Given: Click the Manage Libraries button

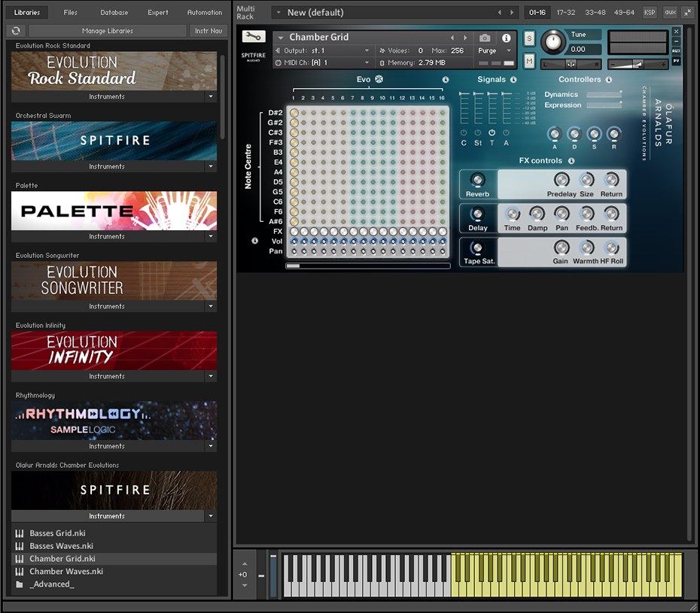Looking at the screenshot, I should pos(107,31).
